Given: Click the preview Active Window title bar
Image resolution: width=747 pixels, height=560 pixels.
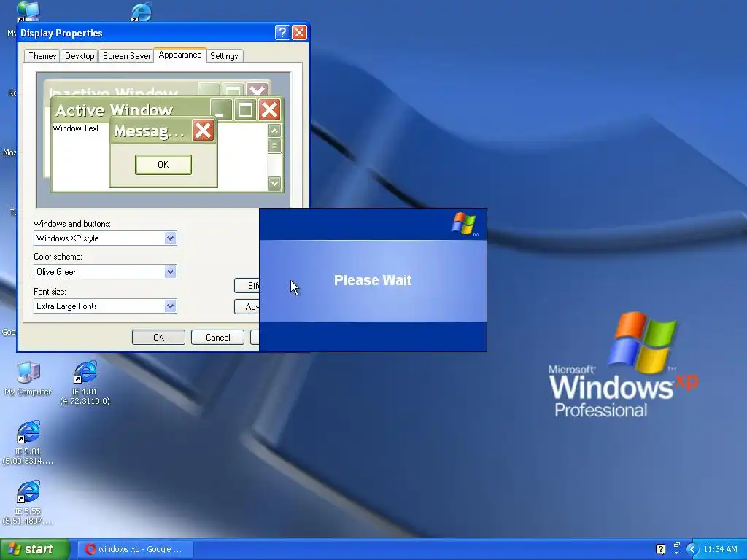Looking at the screenshot, I should pos(131,110).
